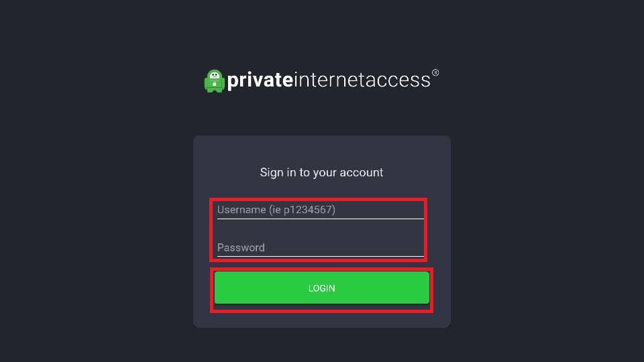Click the "Username (ie p1234567)" placeholder text
This screenshot has height=362, width=644.
[x=276, y=210]
